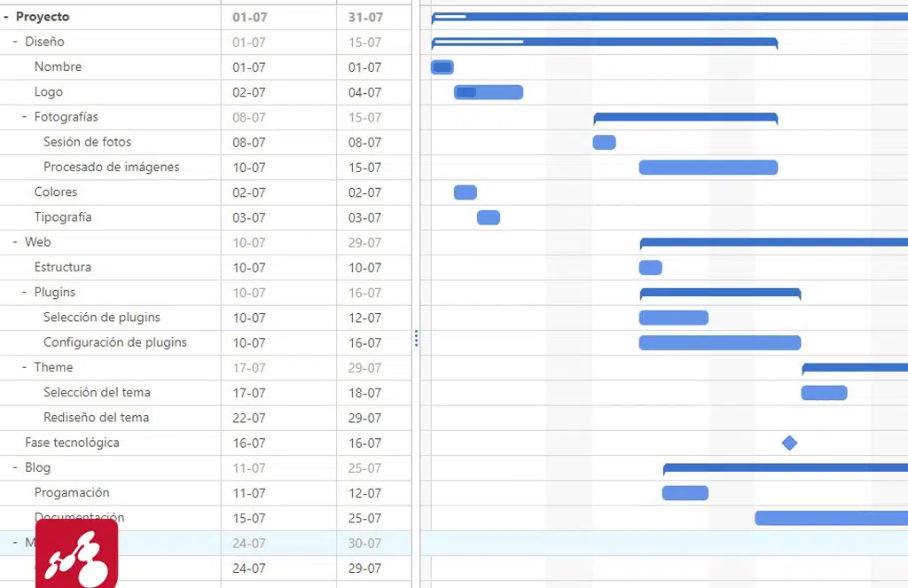Collapse the Web task group

click(x=15, y=242)
